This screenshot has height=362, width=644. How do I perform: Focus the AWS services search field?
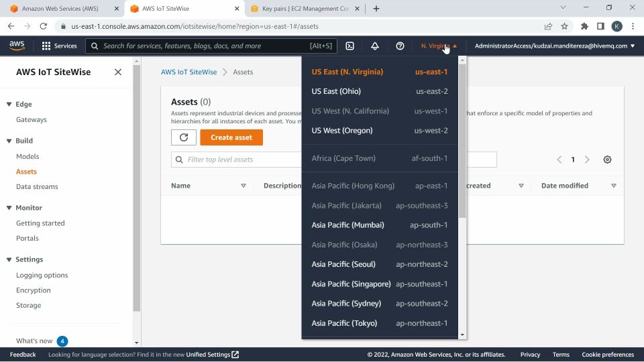click(211, 46)
